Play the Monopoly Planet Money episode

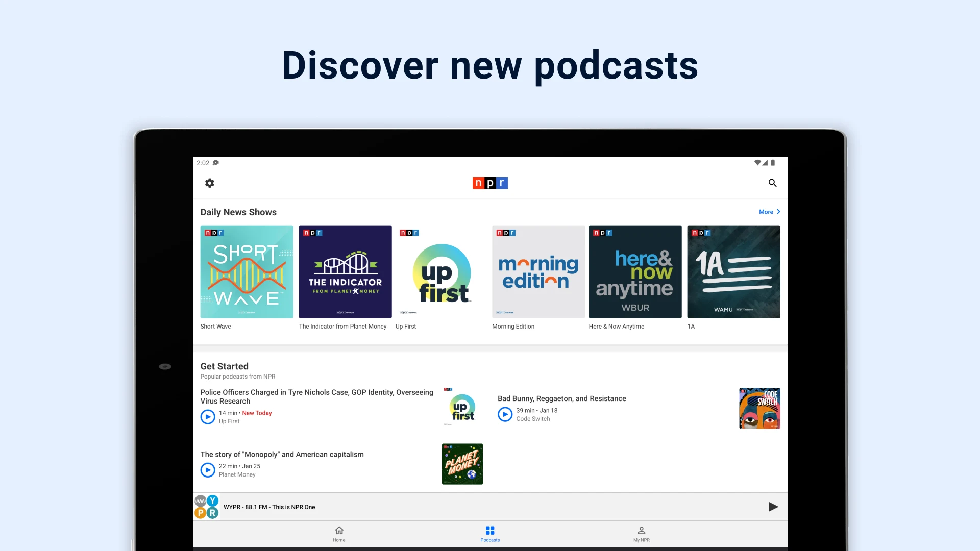208,470
